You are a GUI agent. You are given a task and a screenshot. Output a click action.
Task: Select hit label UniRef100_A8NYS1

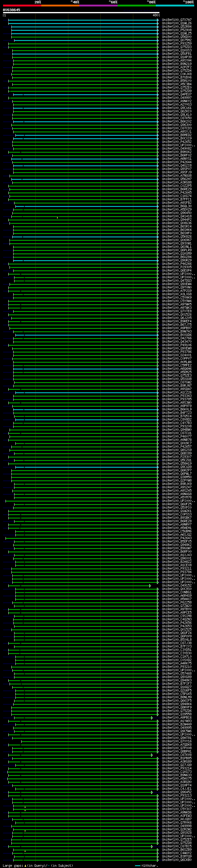click(x=177, y=159)
